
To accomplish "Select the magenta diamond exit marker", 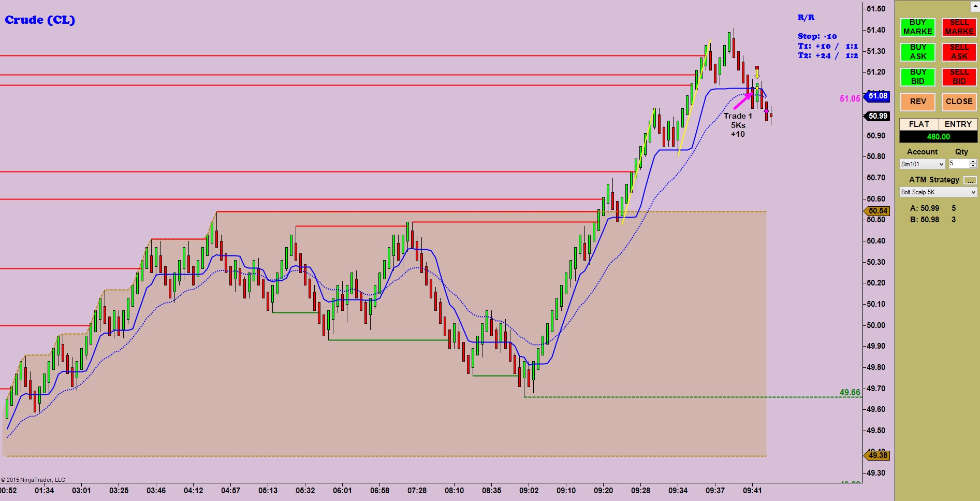I will pos(766,111).
